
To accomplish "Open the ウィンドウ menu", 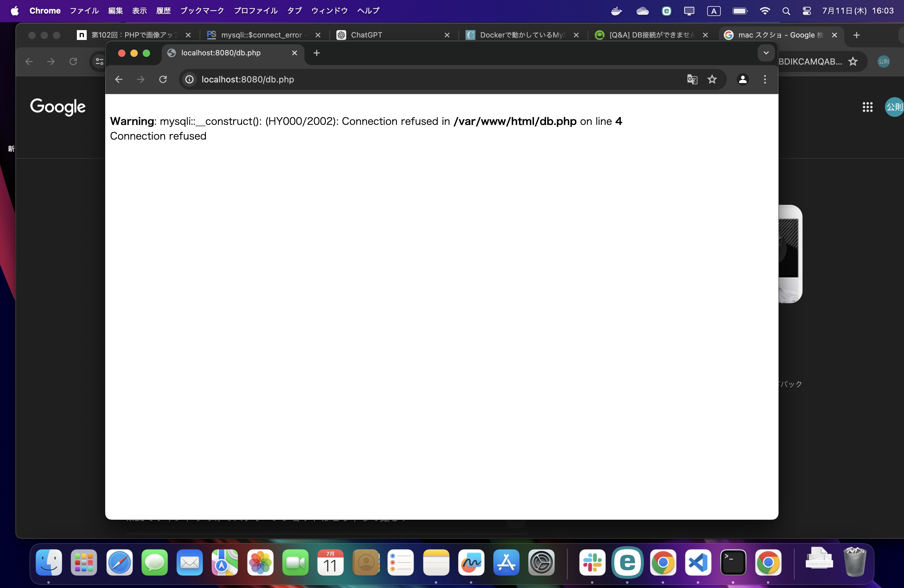I will tap(329, 11).
